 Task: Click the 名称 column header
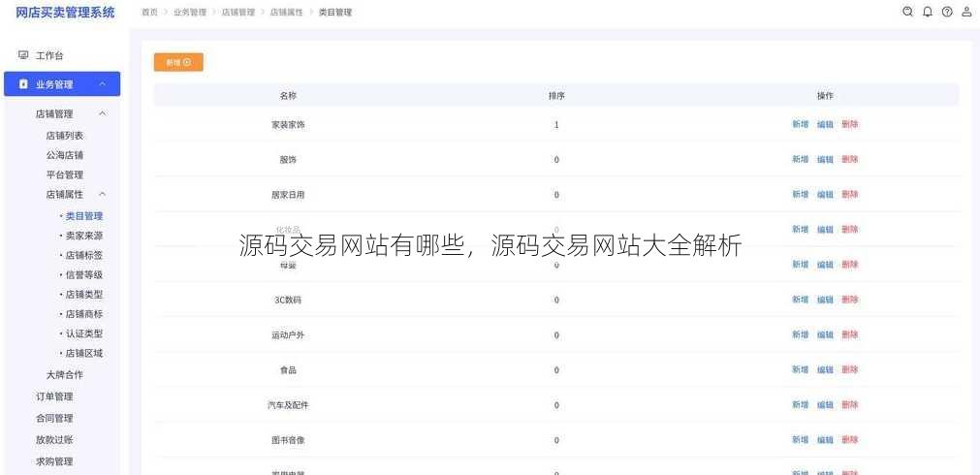click(288, 96)
